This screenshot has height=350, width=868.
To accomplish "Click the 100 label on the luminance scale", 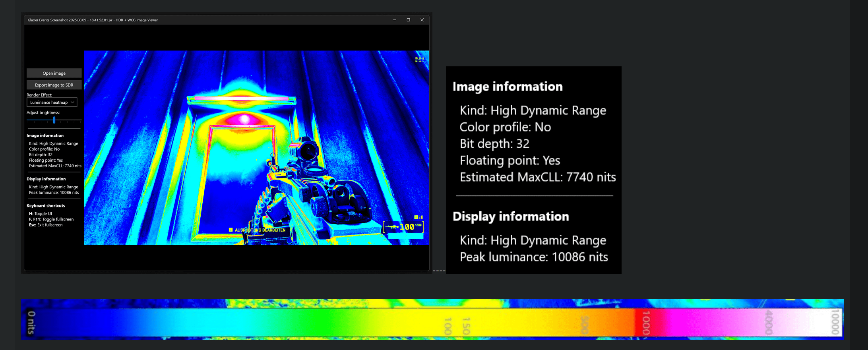I will tap(448, 326).
